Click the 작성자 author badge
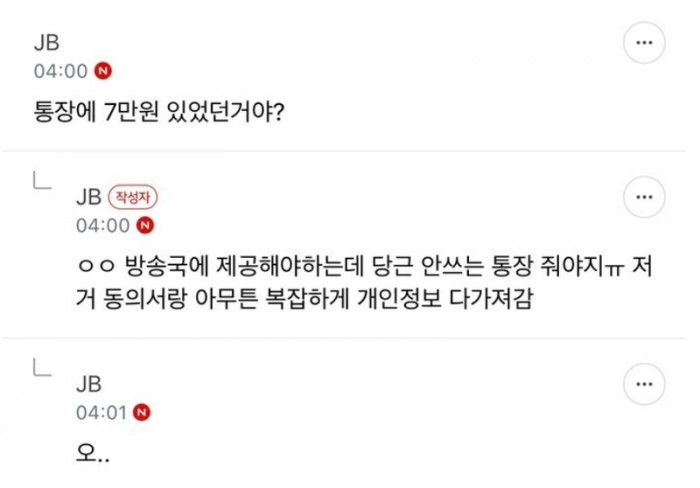Viewport: 700px width, 488px height. tap(133, 197)
